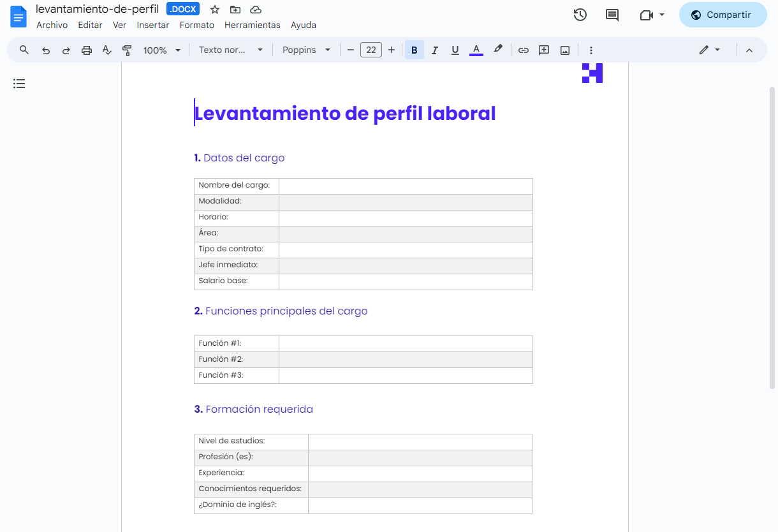The height and width of the screenshot is (532, 778).
Task: Toggle italic formatting
Action: (x=434, y=49)
